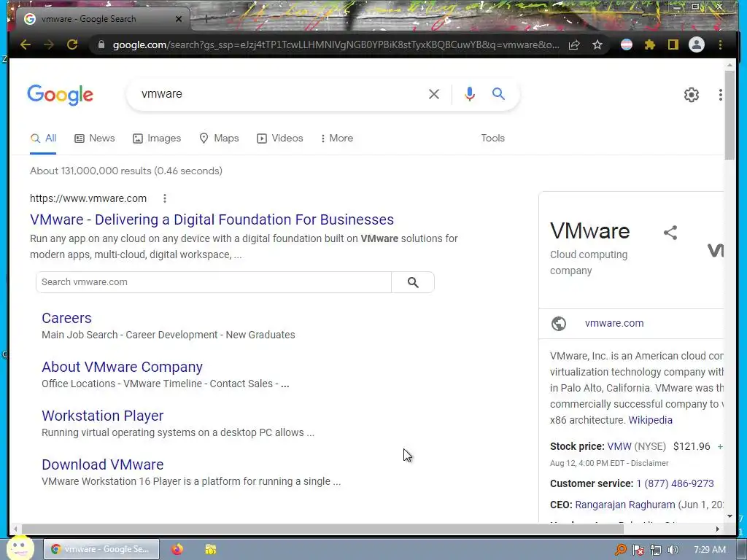This screenshot has width=747, height=560.
Task: Click the $121.96 stock price value
Action: point(692,447)
